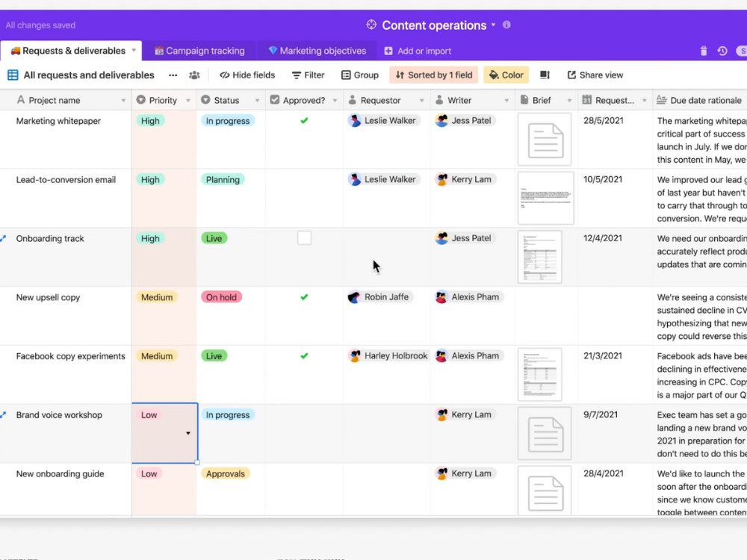Switch to Requests & deliverables tab
The height and width of the screenshot is (560, 747).
[71, 51]
